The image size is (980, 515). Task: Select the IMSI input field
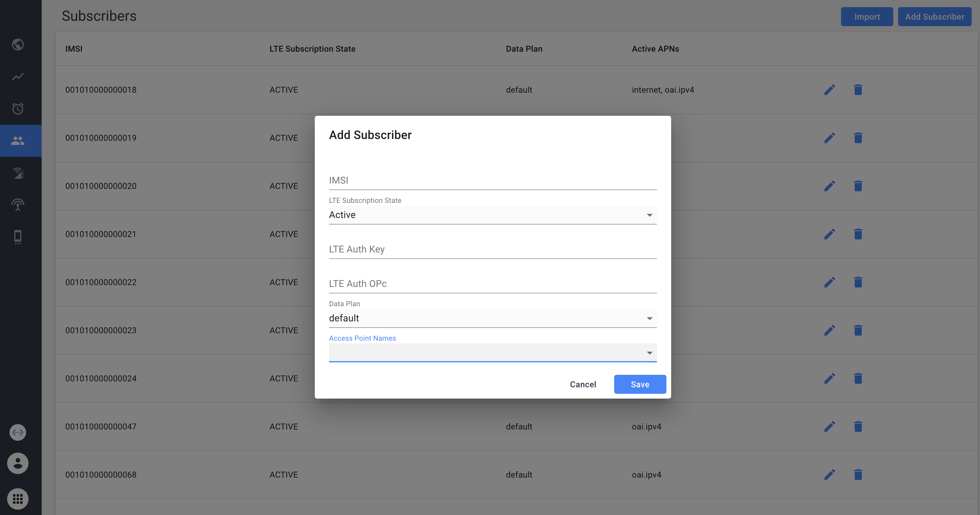493,180
